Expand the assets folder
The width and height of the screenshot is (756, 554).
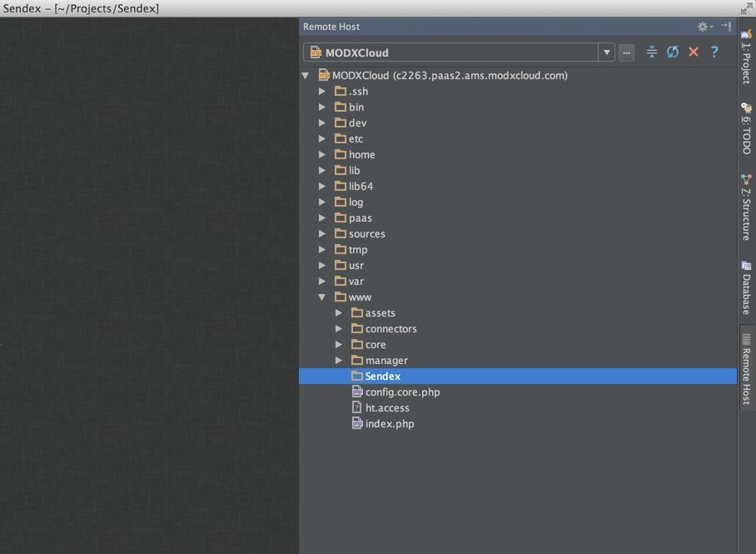click(339, 313)
